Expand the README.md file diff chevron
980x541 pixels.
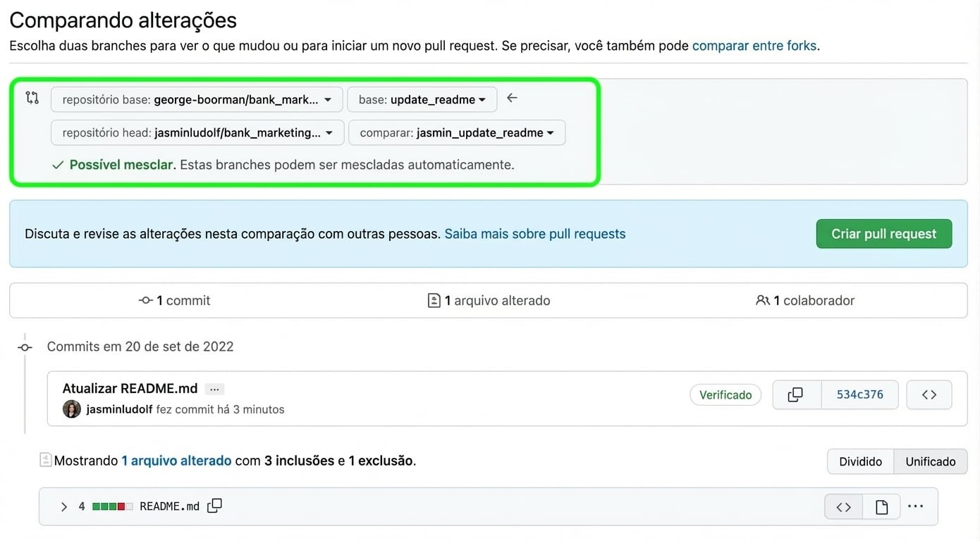[64, 506]
